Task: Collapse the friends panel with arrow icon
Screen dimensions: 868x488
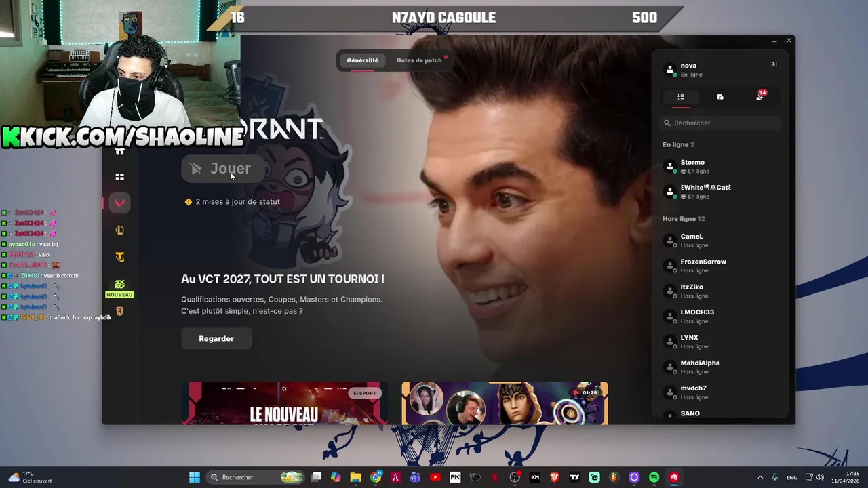Action: [774, 64]
